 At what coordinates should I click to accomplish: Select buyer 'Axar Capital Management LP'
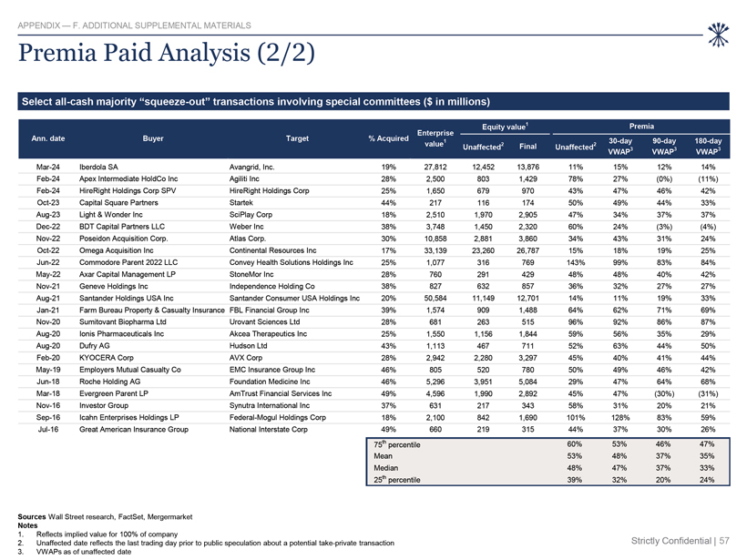128,274
